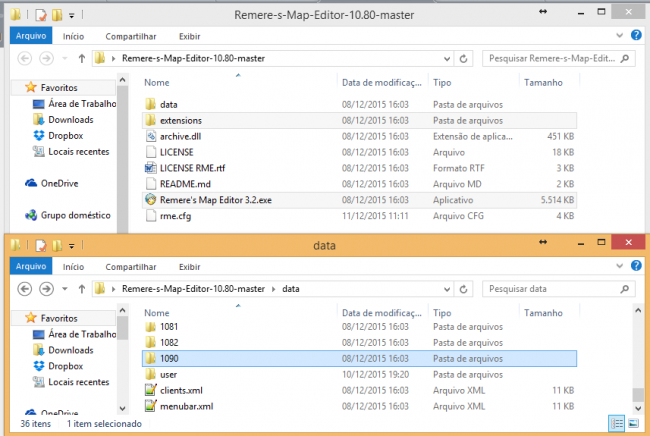Open Início tab in data window
Image resolution: width=650 pixels, height=436 pixels.
(73, 267)
